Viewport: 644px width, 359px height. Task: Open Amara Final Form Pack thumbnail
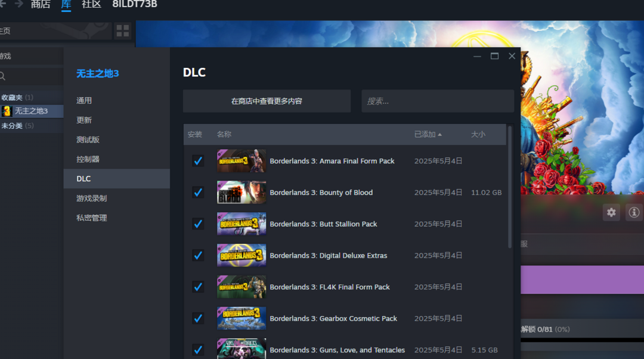(241, 161)
